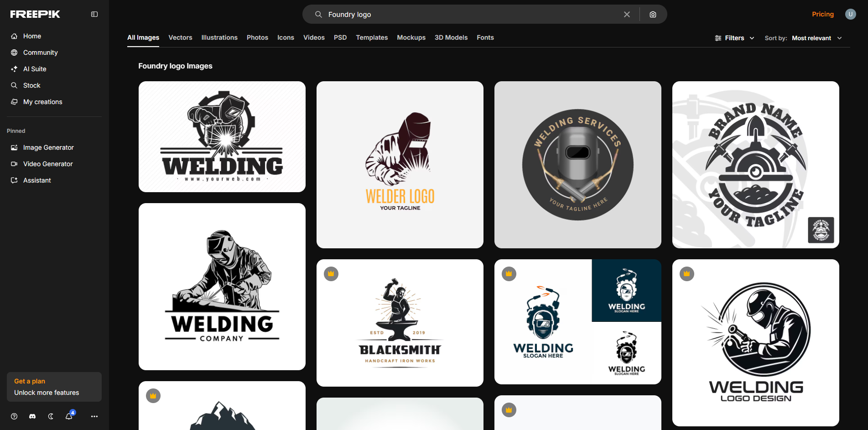Open the Discord icon at bottom left
This screenshot has height=430, width=868.
32,416
